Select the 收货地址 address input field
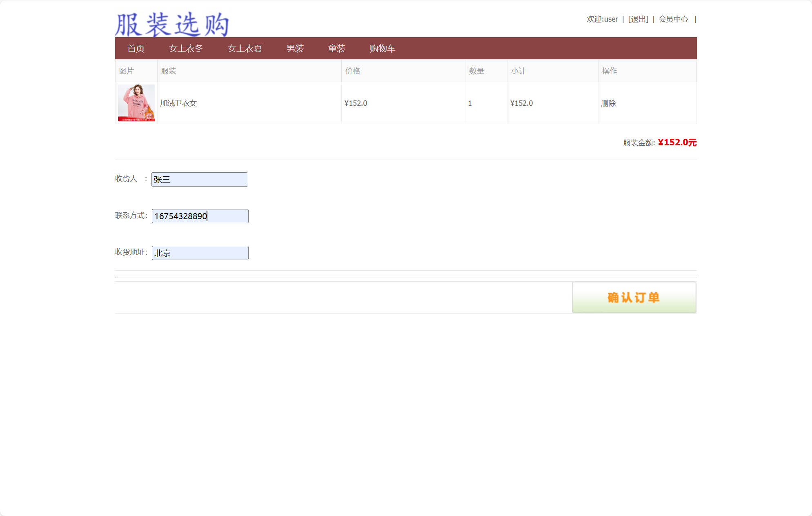The image size is (812, 516). click(200, 253)
